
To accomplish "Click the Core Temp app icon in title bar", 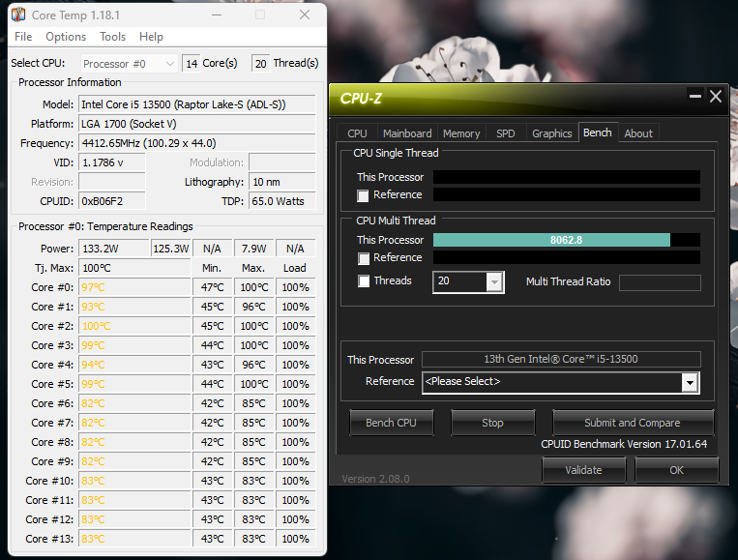I will tap(18, 15).
